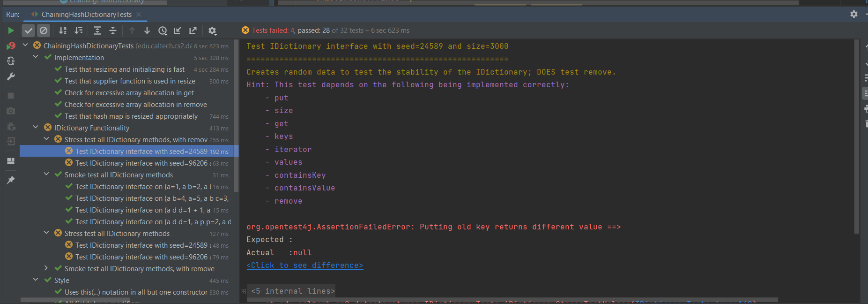This screenshot has width=868, height=304.
Task: Expand all test tree nodes
Action: click(x=97, y=31)
